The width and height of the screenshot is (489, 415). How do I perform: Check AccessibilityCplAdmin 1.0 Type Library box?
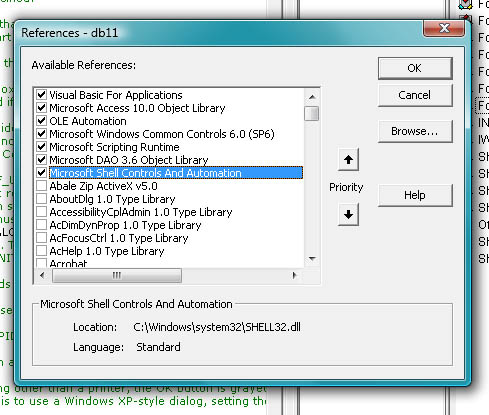point(41,212)
